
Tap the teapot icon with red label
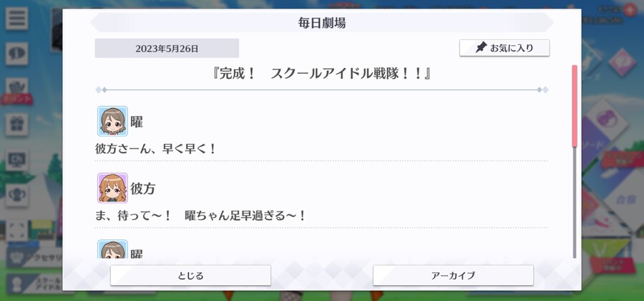point(17,90)
